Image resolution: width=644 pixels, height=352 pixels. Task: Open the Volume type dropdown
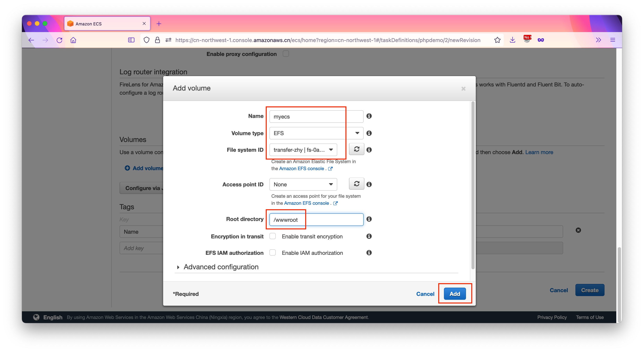coord(316,133)
